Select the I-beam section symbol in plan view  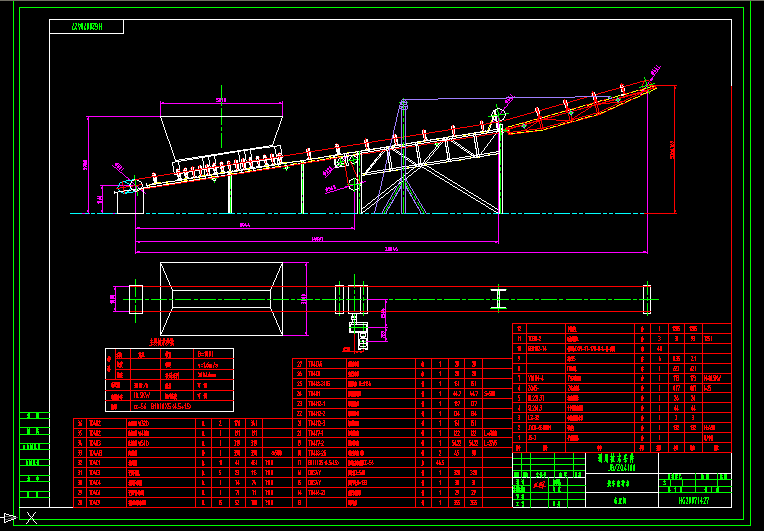point(498,299)
